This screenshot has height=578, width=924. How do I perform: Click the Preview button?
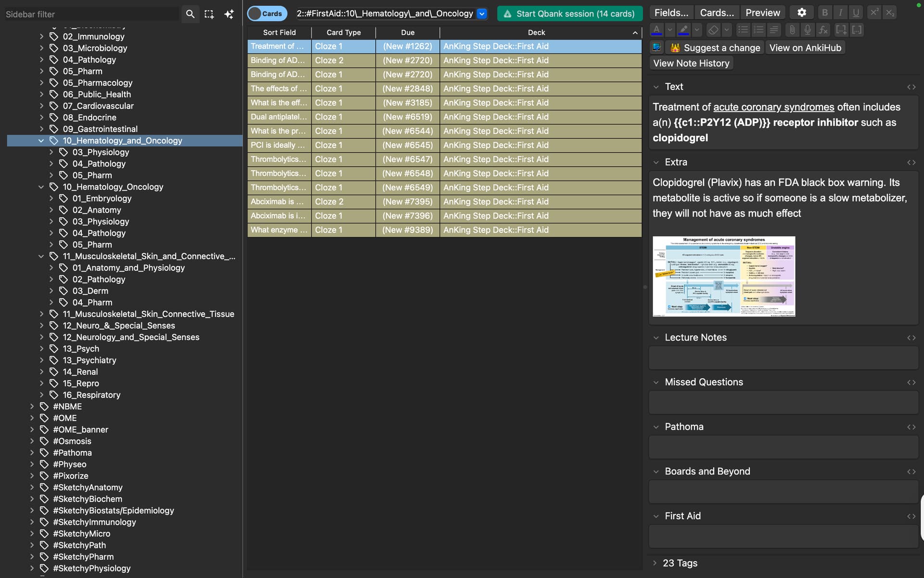point(763,13)
